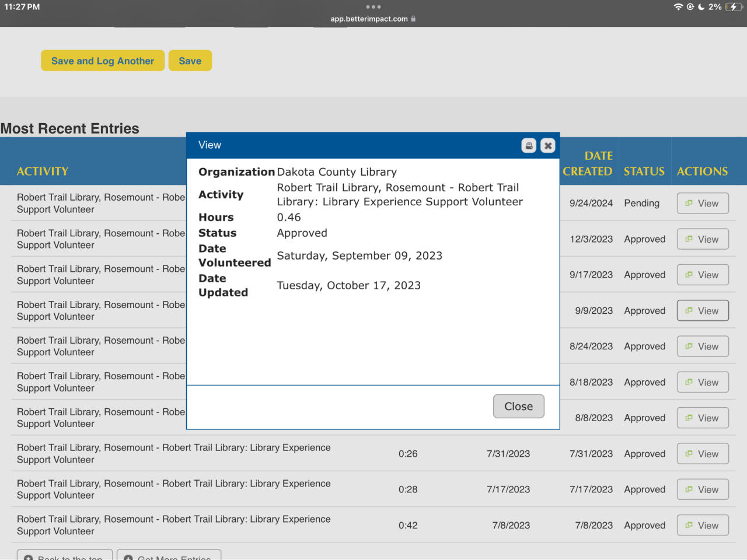View the entry created 8/24/2023
Image resolution: width=747 pixels, height=560 pixels.
tap(703, 346)
